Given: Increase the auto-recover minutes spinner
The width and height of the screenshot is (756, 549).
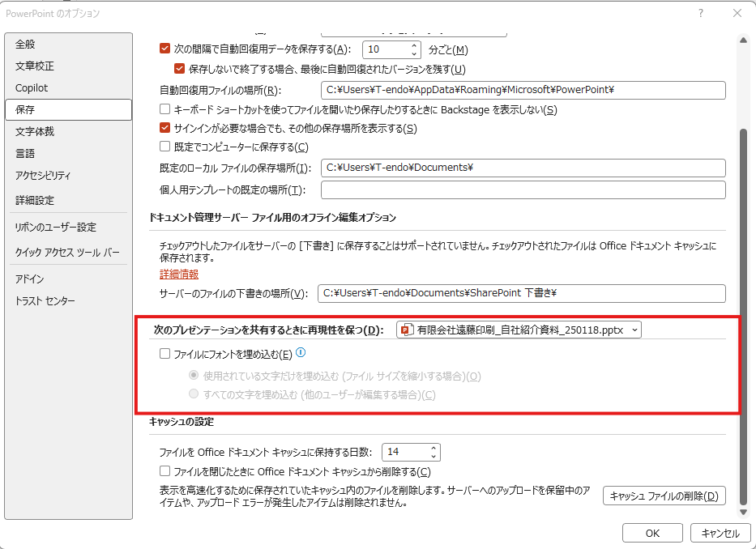Looking at the screenshot, I should click(x=415, y=45).
